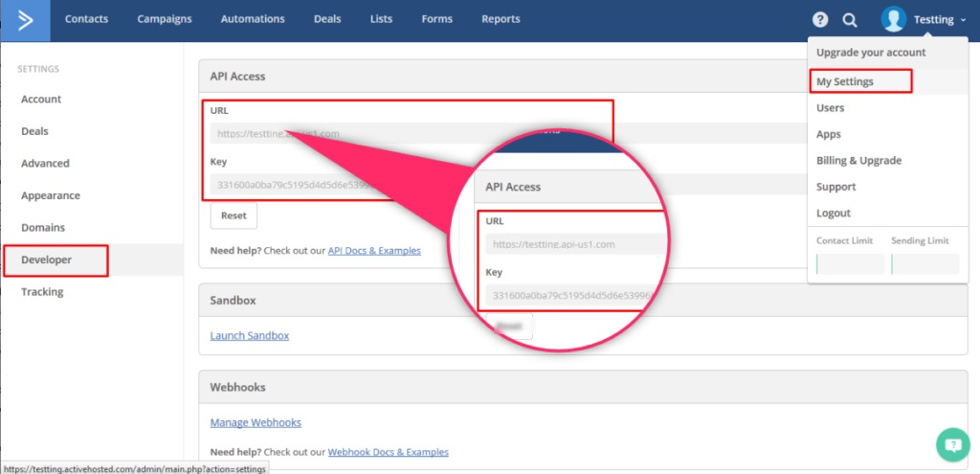980x474 pixels.
Task: Open the API Docs & Examples link
Action: 374,251
